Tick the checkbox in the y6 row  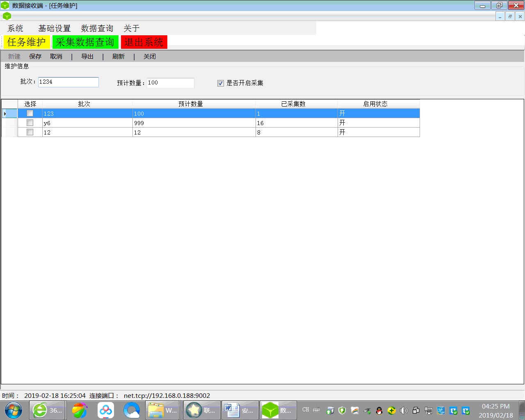click(x=30, y=123)
